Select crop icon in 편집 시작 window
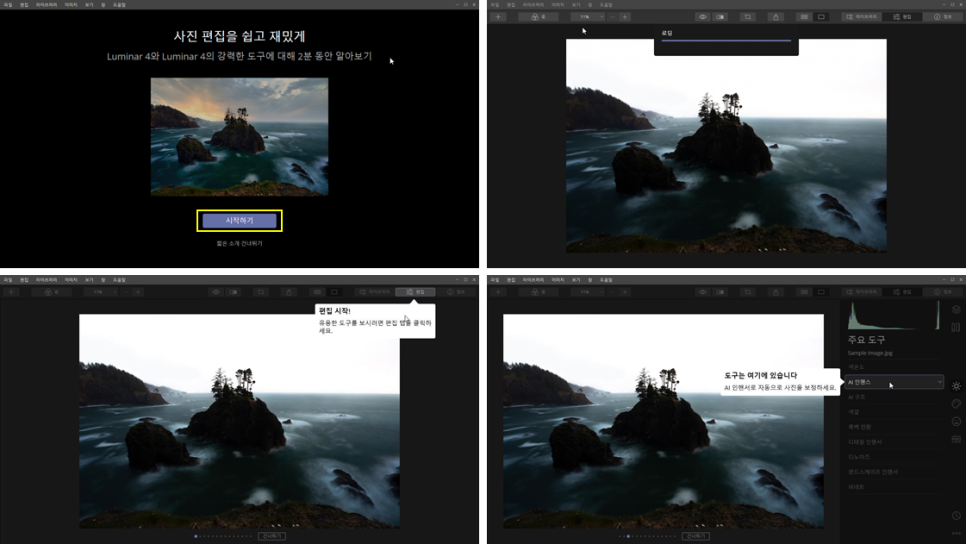The image size is (966, 544). pos(261,292)
